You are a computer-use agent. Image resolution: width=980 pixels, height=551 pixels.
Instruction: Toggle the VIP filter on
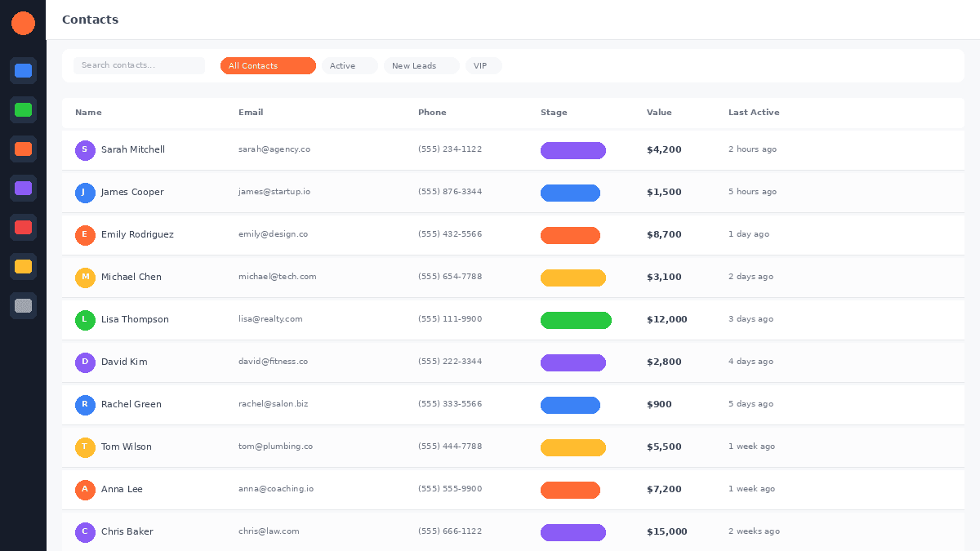[x=483, y=66]
